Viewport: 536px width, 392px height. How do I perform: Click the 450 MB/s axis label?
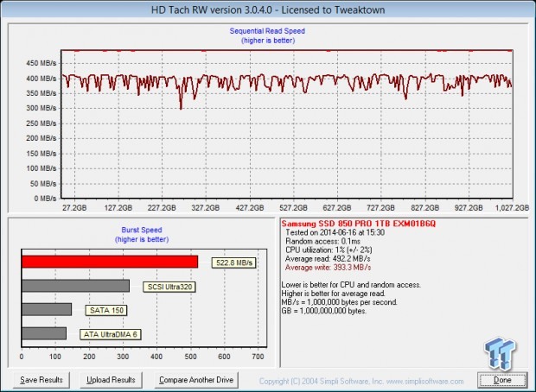click(41, 63)
